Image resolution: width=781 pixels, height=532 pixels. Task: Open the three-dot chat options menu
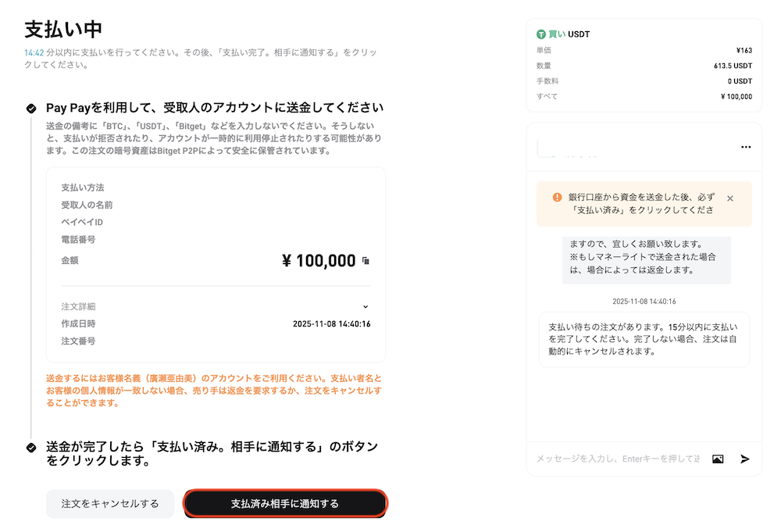746,147
